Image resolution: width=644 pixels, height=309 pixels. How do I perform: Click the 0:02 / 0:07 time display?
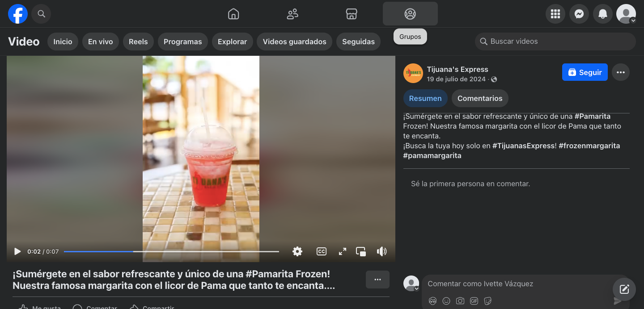(x=43, y=251)
